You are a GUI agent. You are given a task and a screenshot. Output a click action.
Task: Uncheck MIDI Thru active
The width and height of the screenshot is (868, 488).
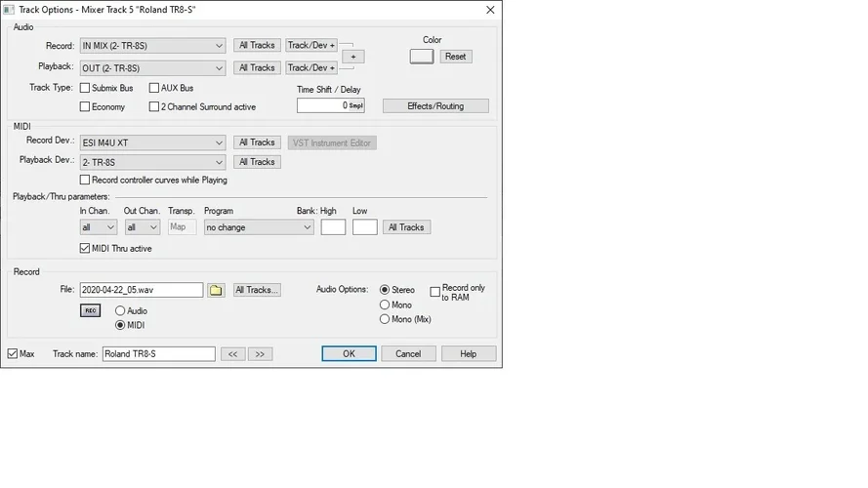(x=85, y=249)
